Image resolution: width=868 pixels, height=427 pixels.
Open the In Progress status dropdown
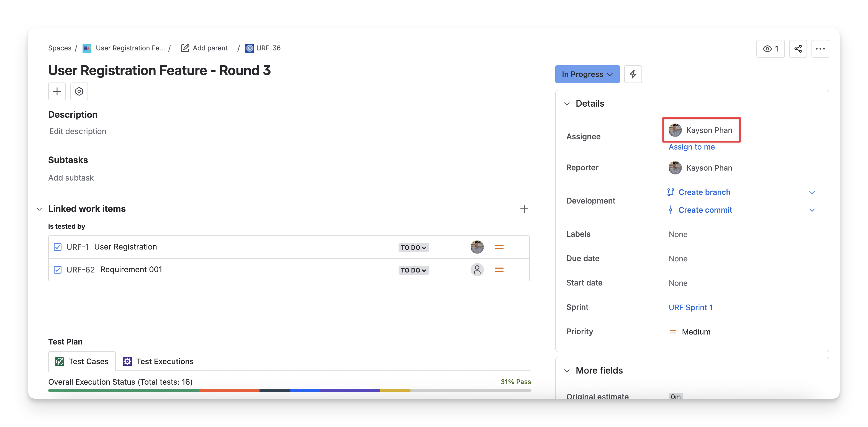[x=587, y=74]
